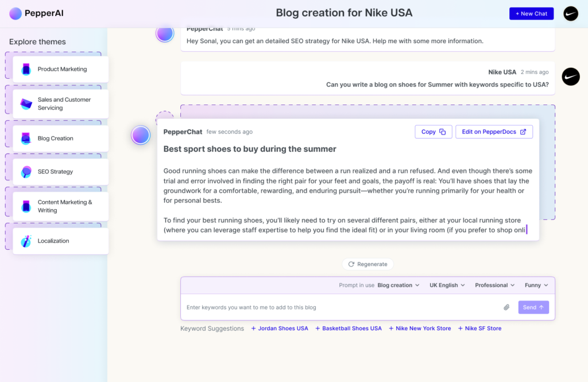The image size is (588, 382).
Task: Expand the Blog creation prompt dropdown
Action: point(398,285)
